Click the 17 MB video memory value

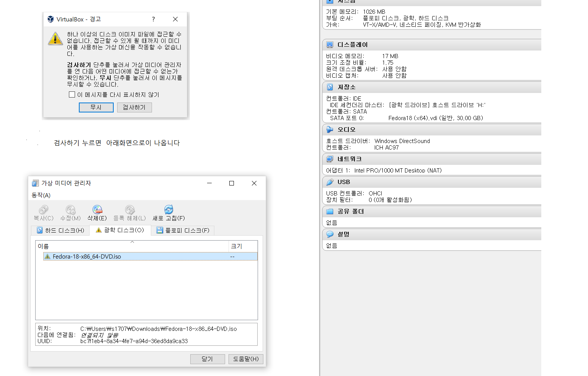pyautogui.click(x=390, y=56)
